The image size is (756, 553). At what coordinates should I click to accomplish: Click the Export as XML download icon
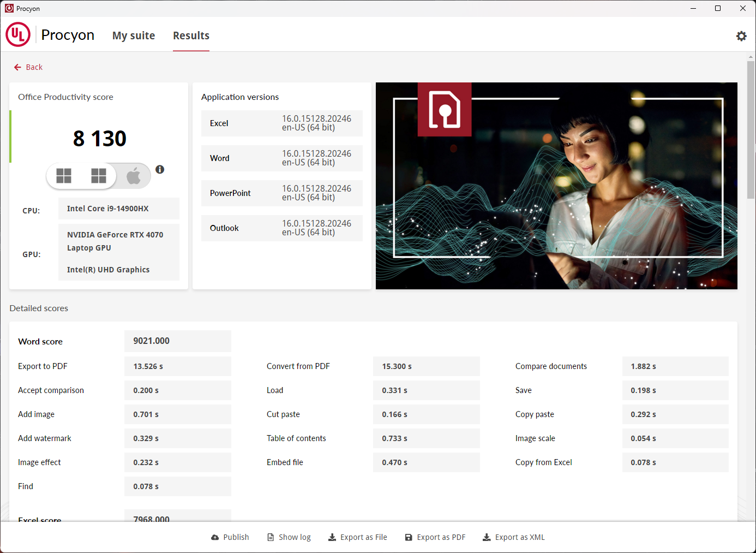pyautogui.click(x=487, y=537)
